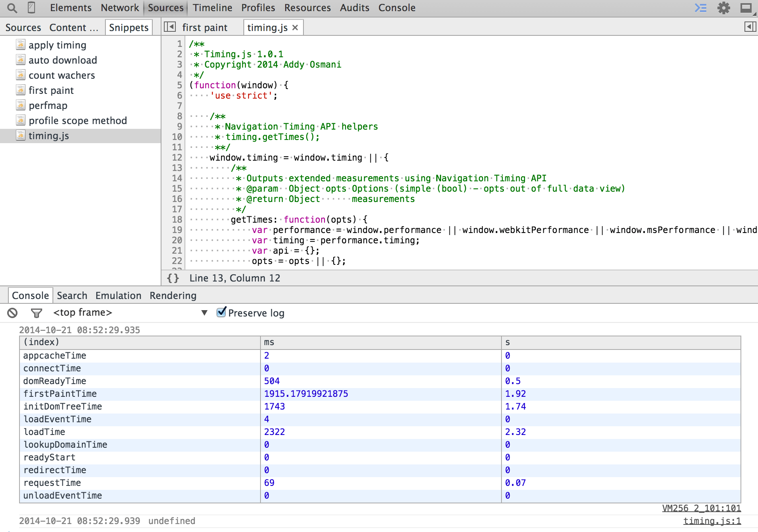Screen dimensions: 758x532
Task: Switch to the Emulation drawer tab
Action: point(118,295)
